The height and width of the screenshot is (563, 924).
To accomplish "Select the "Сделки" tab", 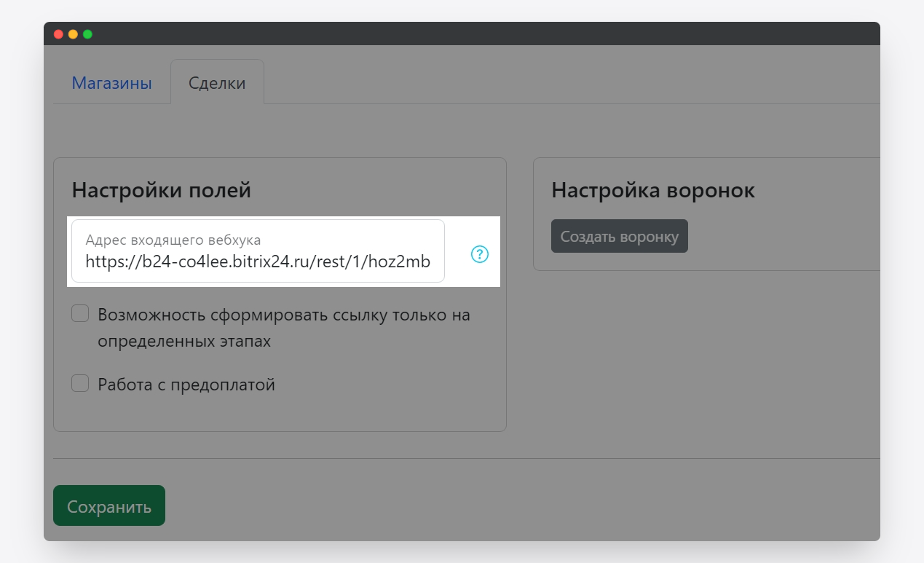I will point(217,83).
